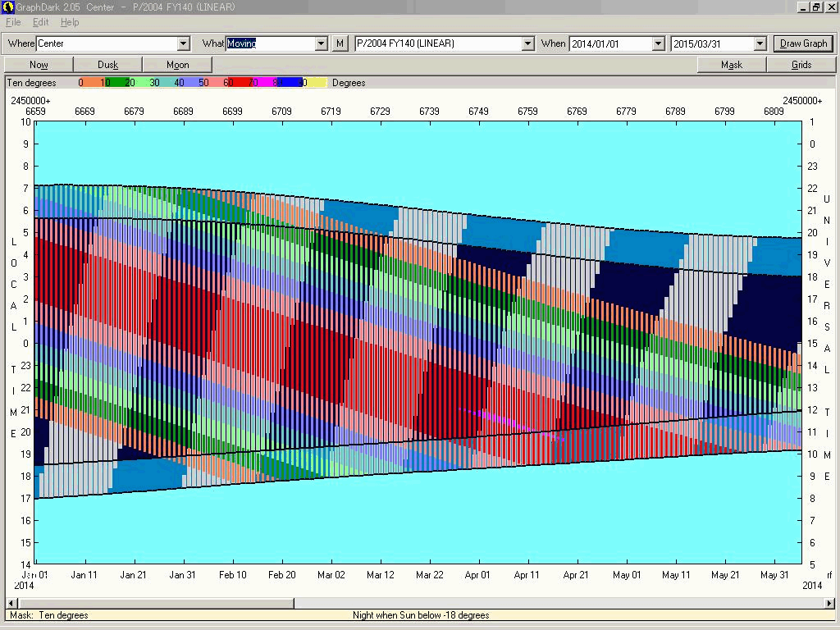Click the Grids button
The image size is (840, 630).
pyautogui.click(x=801, y=65)
